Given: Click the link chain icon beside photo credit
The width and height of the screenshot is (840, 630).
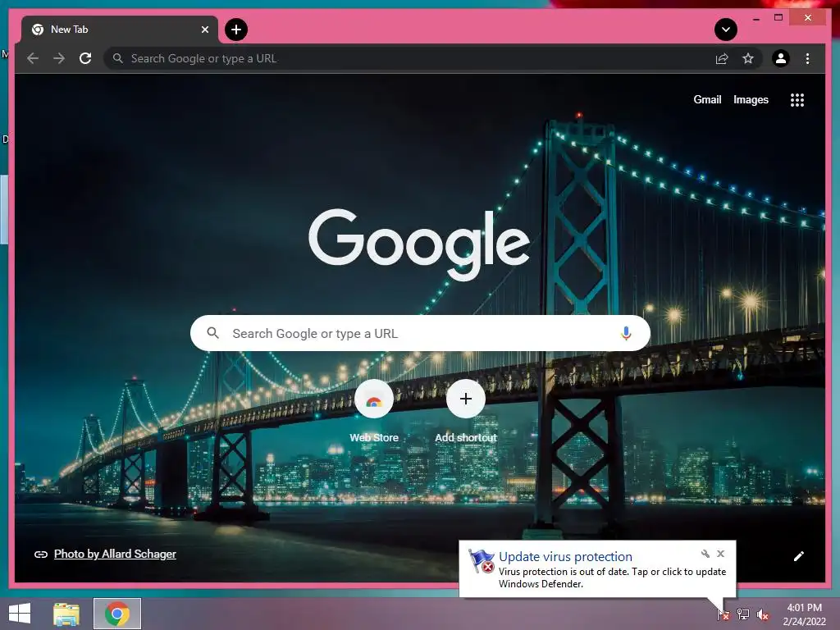Looking at the screenshot, I should pyautogui.click(x=41, y=555).
